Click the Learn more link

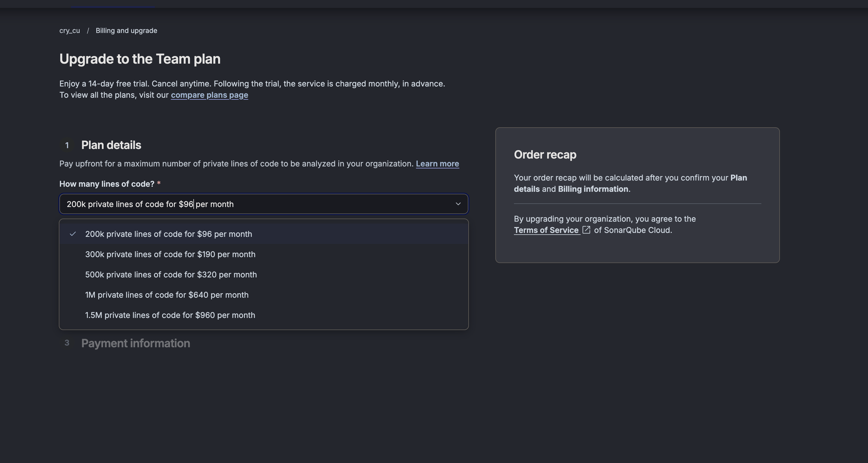click(x=437, y=164)
